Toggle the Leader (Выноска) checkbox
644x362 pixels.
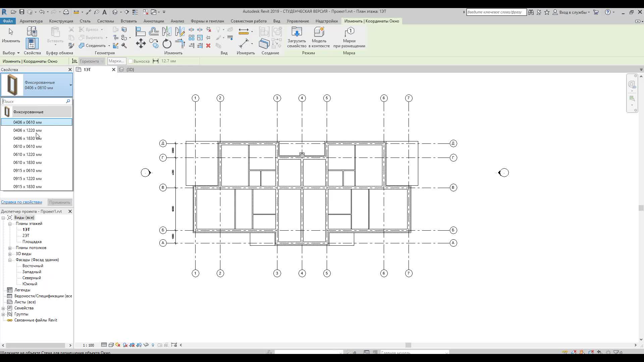[131, 61]
